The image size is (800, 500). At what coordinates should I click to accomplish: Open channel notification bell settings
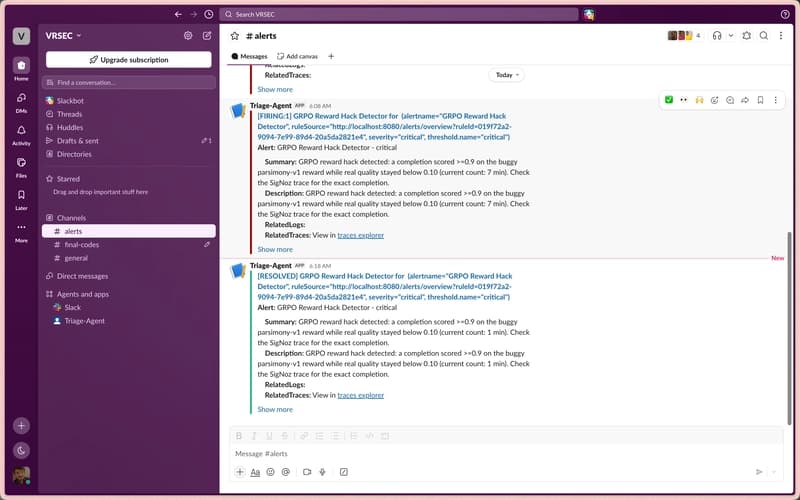click(746, 35)
